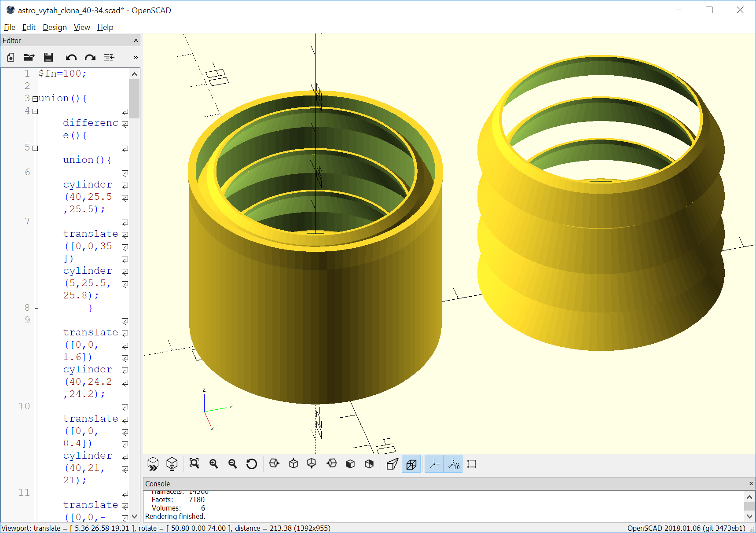Switch to the Right view cube icon

(x=274, y=463)
